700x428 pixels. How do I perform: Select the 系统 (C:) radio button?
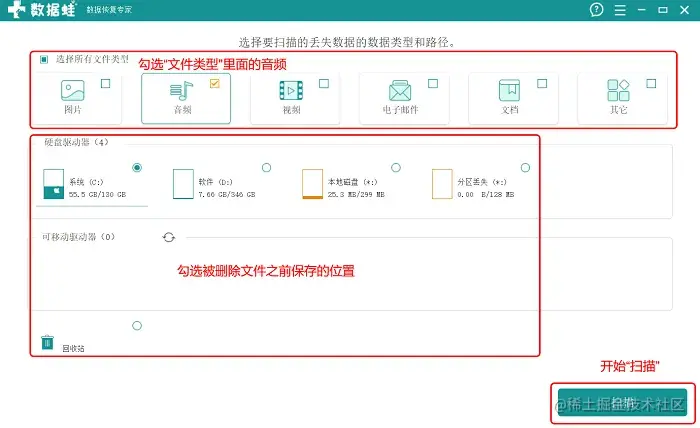pos(137,168)
